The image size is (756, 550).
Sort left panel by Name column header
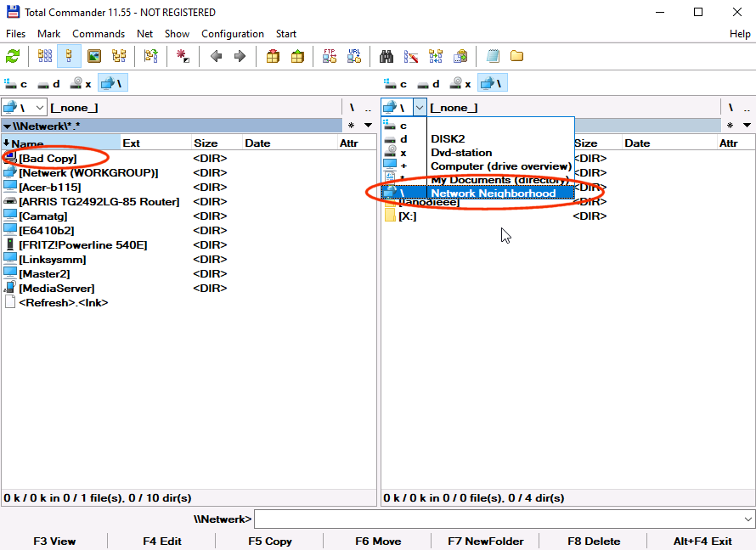pos(61,143)
